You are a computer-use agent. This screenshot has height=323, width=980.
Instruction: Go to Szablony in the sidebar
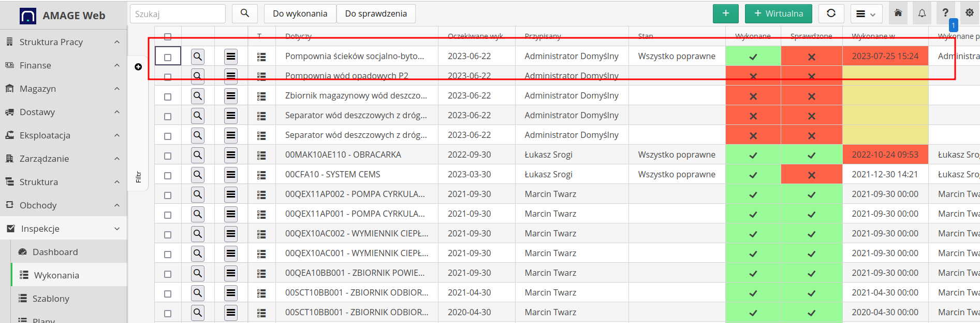tap(51, 299)
